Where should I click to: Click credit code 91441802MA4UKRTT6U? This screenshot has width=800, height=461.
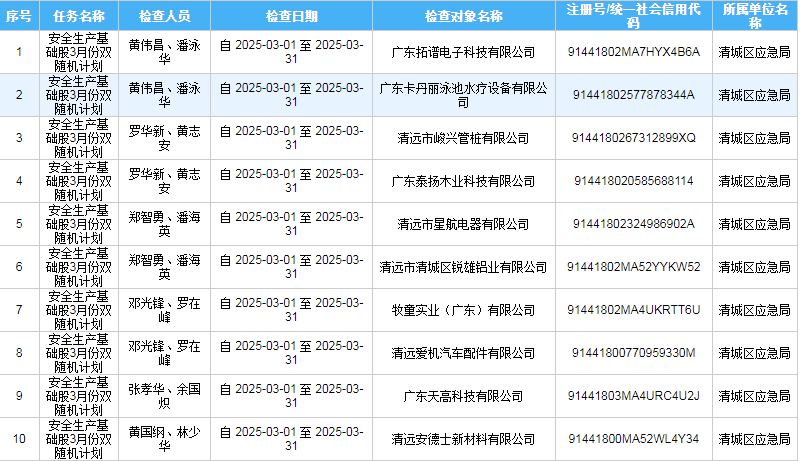tap(634, 310)
